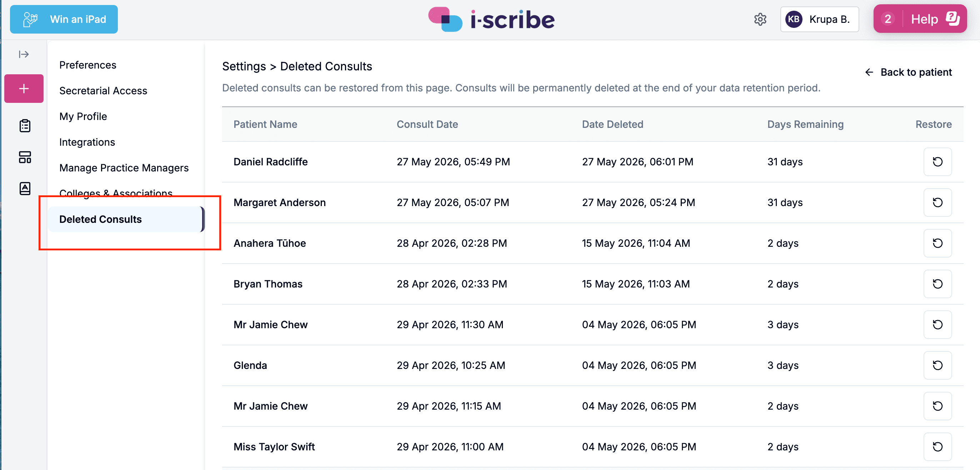The width and height of the screenshot is (980, 470).
Task: Open the Preferences settings section
Action: point(88,65)
